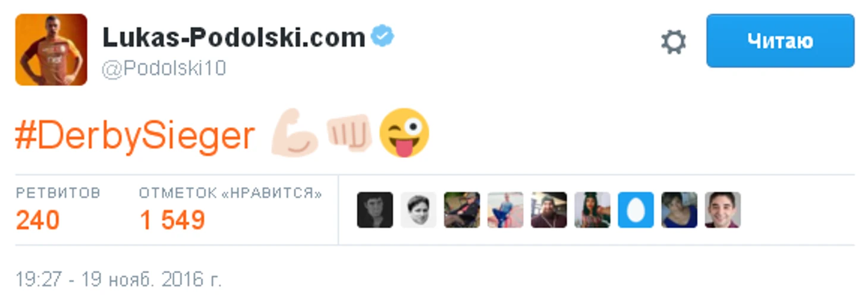Image resolution: width=868 pixels, height=307 pixels.
Task: Click the tweet timestamp 19:27 - 19 нояб. 2016
Action: point(118,279)
